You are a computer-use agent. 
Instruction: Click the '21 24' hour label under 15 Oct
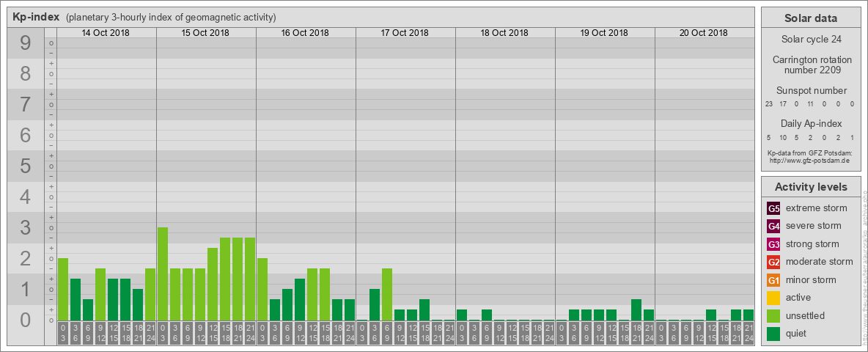[250, 334]
